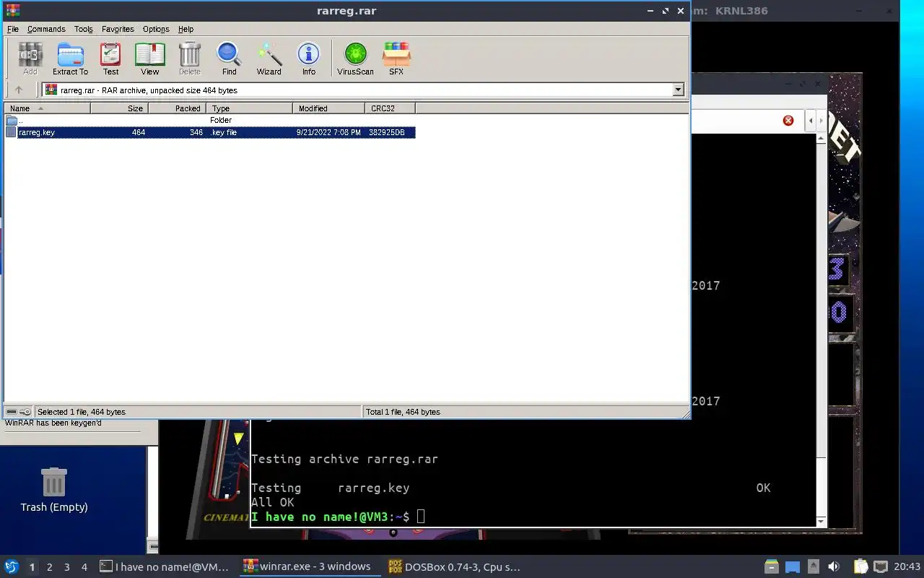Open the Favorites menu
924x578 pixels.
pos(118,29)
